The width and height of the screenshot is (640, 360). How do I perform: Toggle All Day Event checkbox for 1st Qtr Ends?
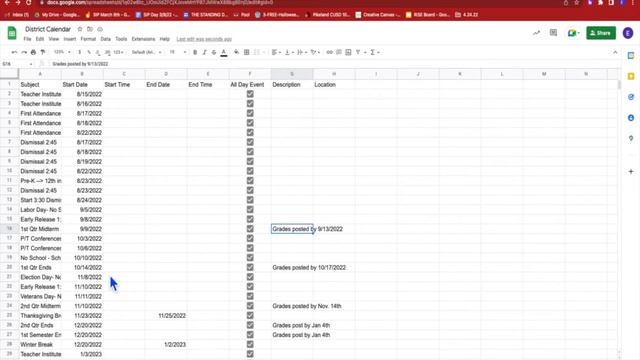click(250, 267)
